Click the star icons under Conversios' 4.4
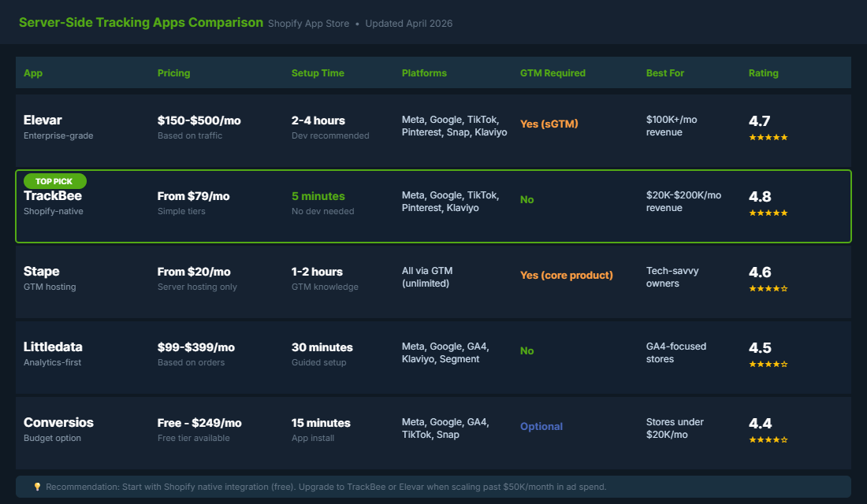The width and height of the screenshot is (867, 504). click(768, 439)
